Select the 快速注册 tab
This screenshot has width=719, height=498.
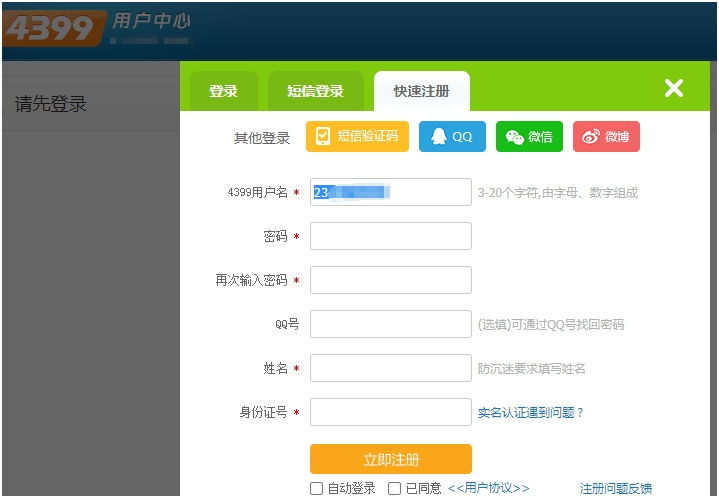point(421,91)
